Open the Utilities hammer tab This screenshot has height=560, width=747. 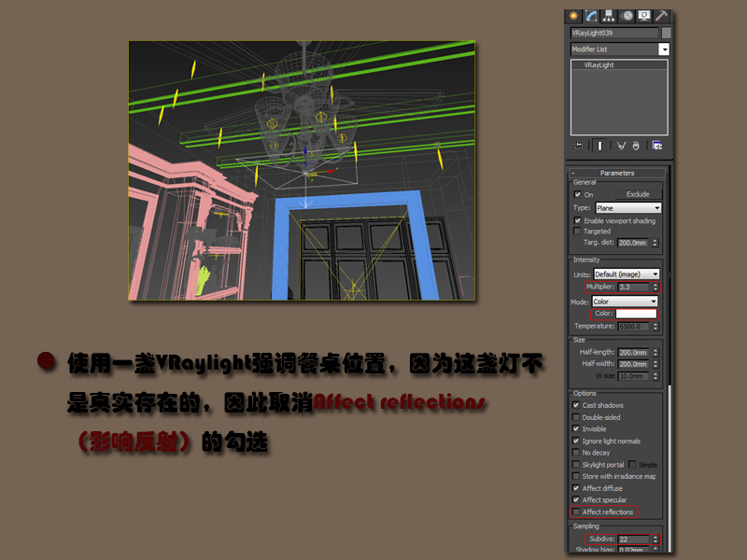click(x=661, y=16)
